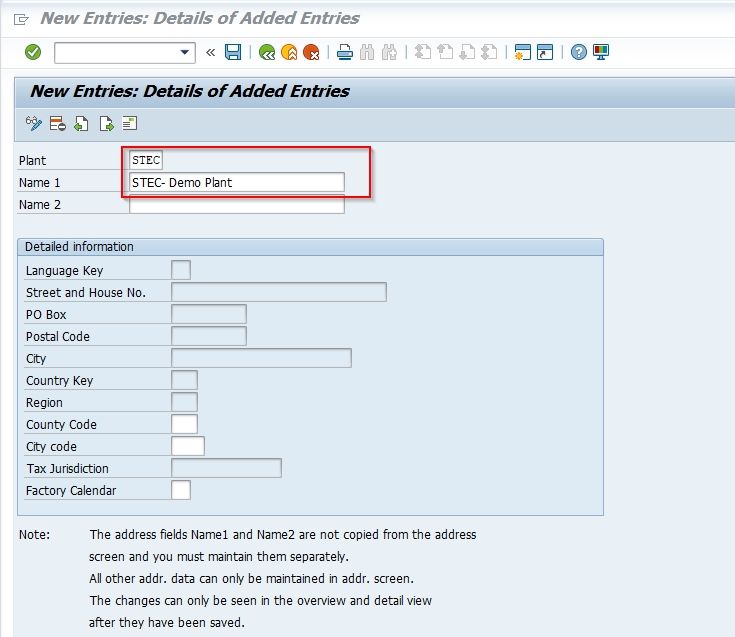Click the Name 1 field with STEC- Demo Plant

237,182
